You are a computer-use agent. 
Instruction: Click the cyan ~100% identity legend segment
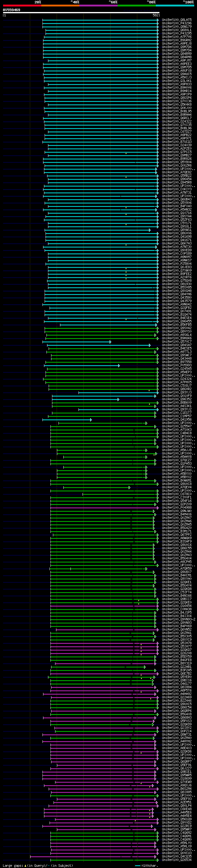point(175,6)
